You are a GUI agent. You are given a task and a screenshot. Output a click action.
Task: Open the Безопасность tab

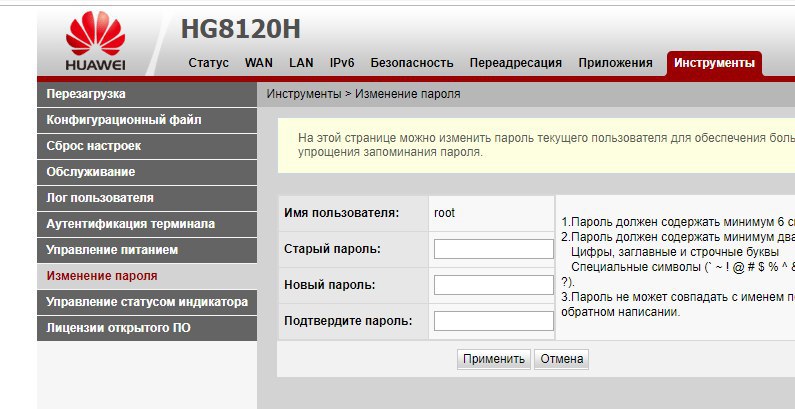412,63
